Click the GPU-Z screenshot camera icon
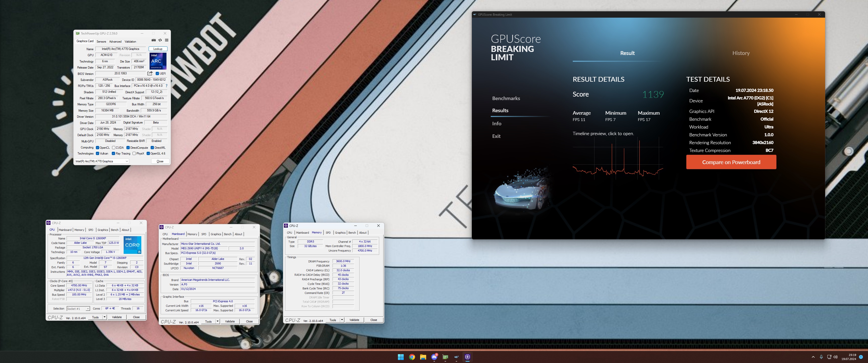Screen dimensions: 868x363 point(154,40)
